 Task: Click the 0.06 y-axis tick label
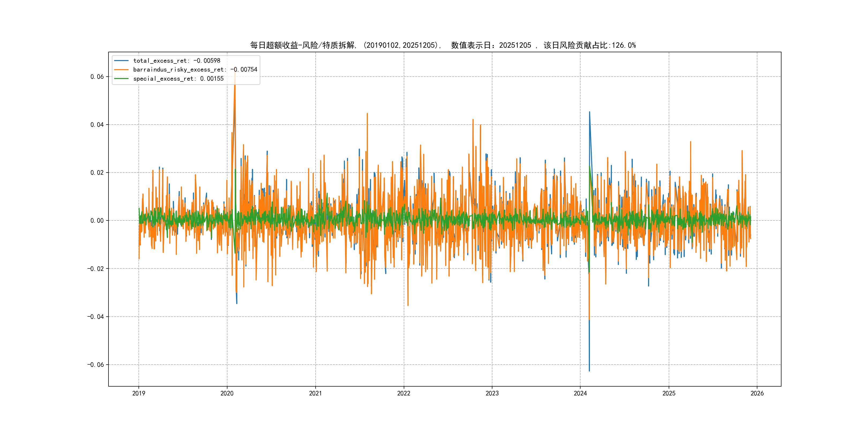97,77
